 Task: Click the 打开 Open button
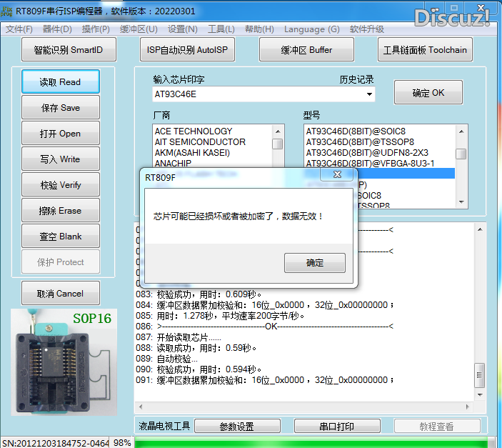click(61, 133)
